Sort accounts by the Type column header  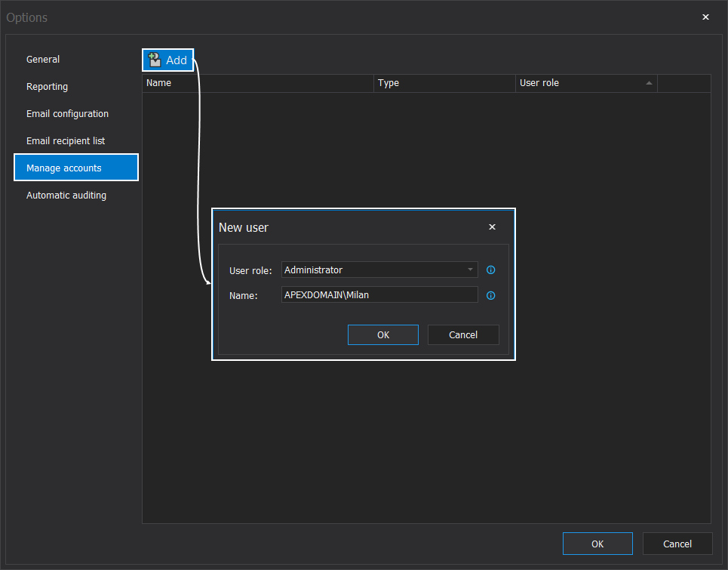(x=445, y=83)
